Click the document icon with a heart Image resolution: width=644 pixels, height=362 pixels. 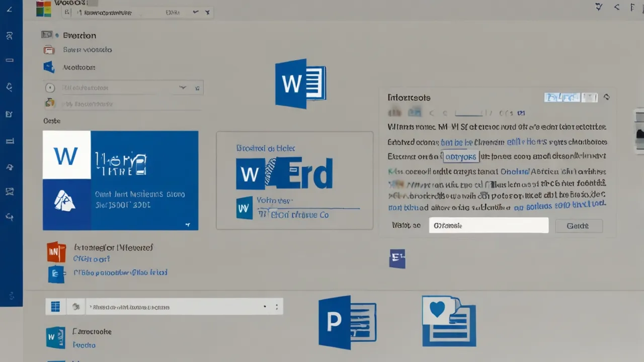click(x=448, y=321)
